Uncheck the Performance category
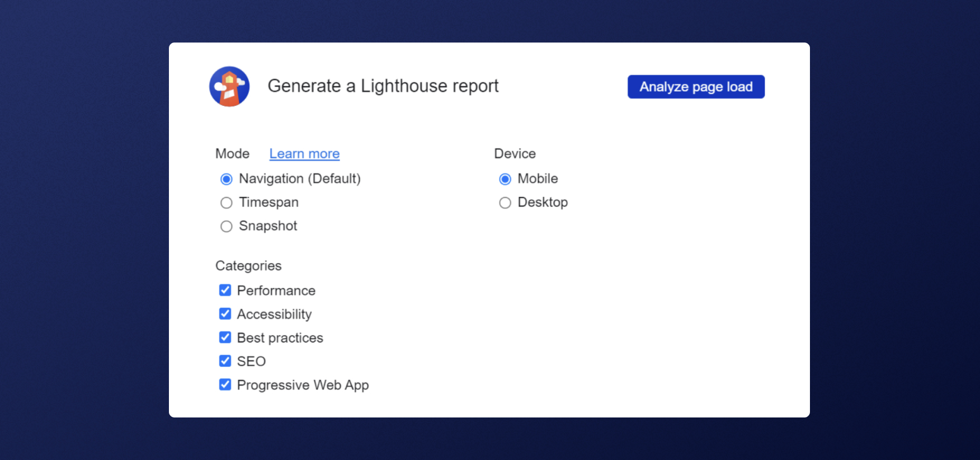 coord(225,290)
